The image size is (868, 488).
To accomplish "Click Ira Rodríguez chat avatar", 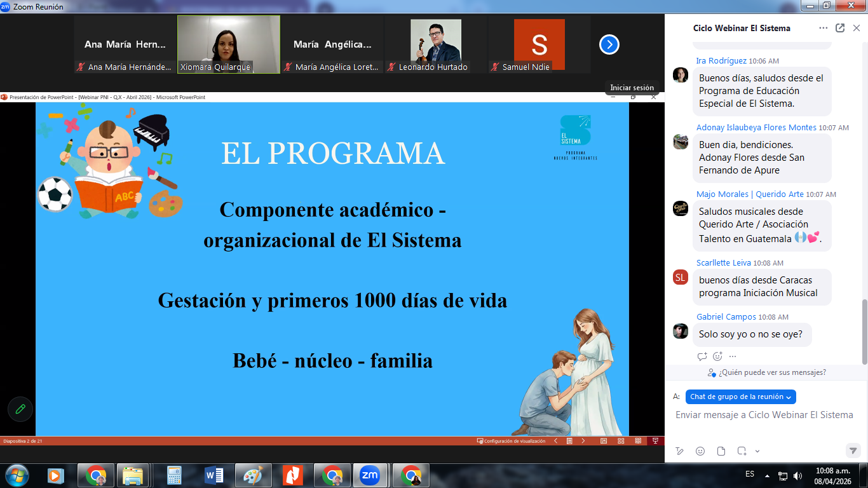I will [681, 75].
